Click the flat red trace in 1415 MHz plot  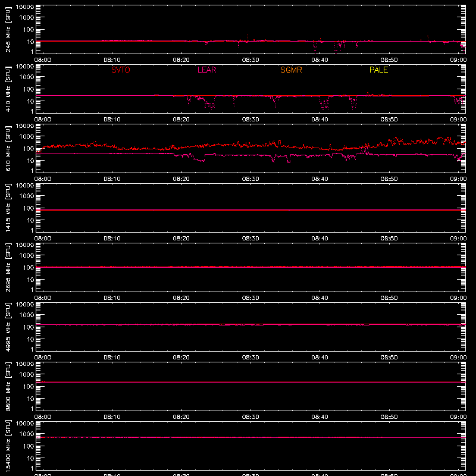tap(250, 210)
